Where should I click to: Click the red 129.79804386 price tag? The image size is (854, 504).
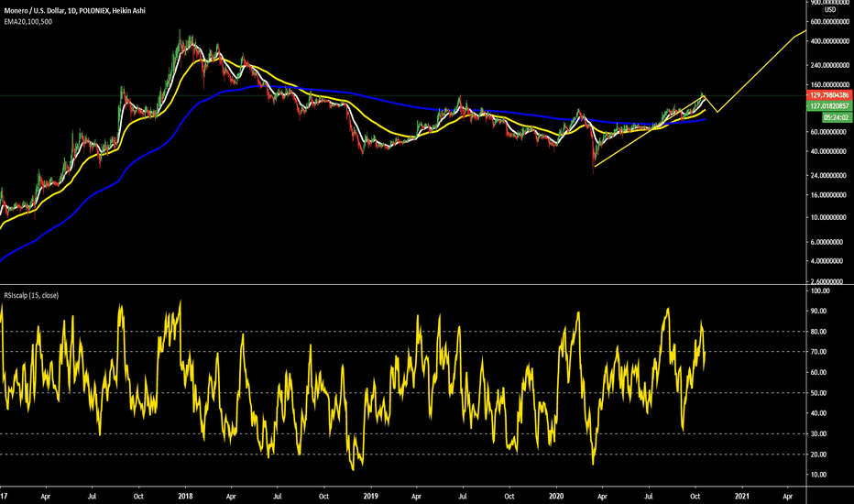(829, 94)
